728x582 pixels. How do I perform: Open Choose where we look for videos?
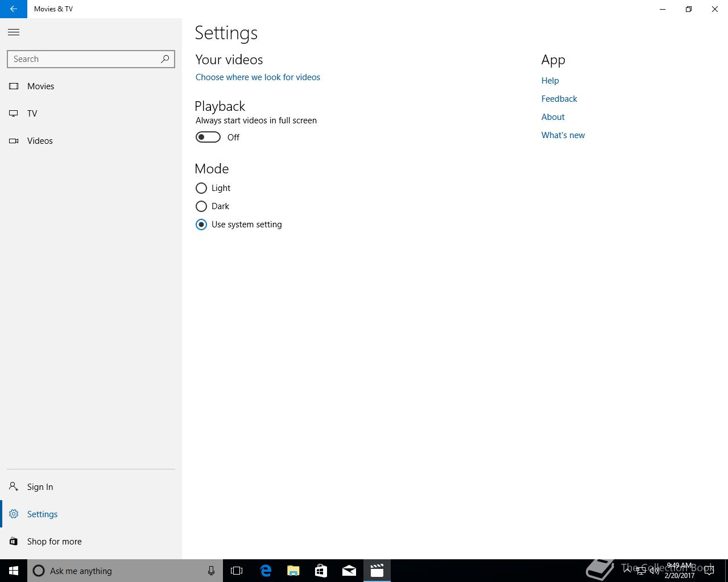pyautogui.click(x=258, y=77)
